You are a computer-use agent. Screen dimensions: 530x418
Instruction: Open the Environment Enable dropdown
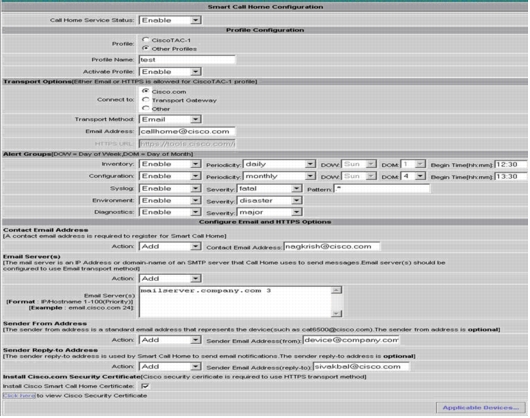click(170, 201)
